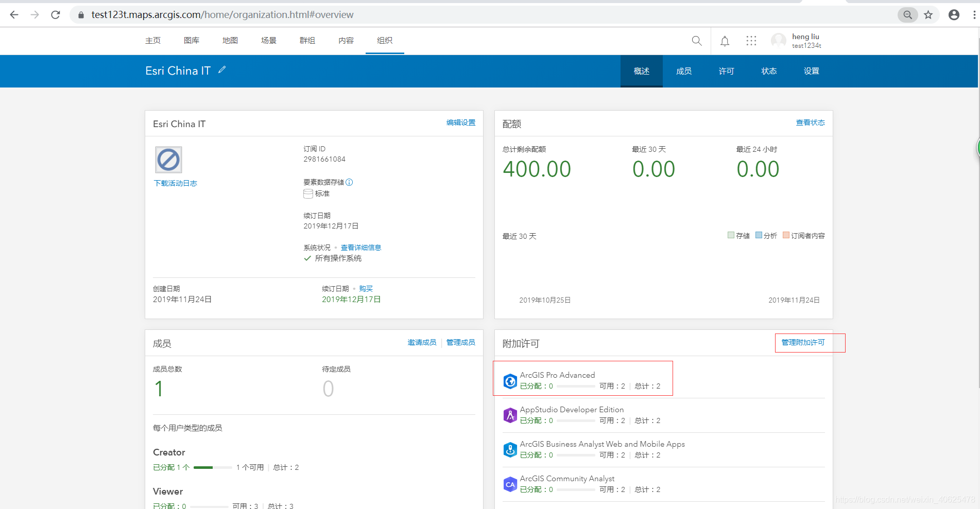Click the 邀请成员 link
The width and height of the screenshot is (980, 509).
coord(422,342)
